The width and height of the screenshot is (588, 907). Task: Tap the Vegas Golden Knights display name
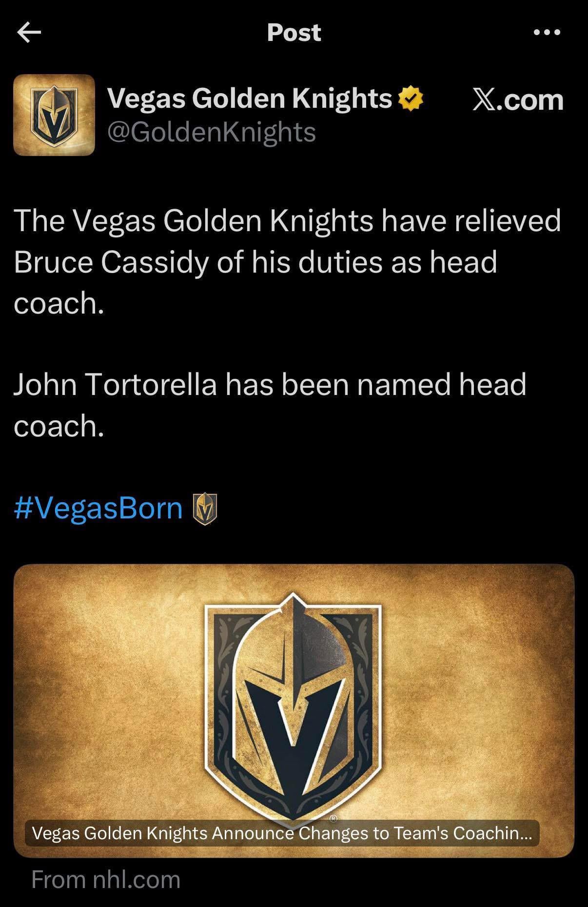[x=249, y=99]
